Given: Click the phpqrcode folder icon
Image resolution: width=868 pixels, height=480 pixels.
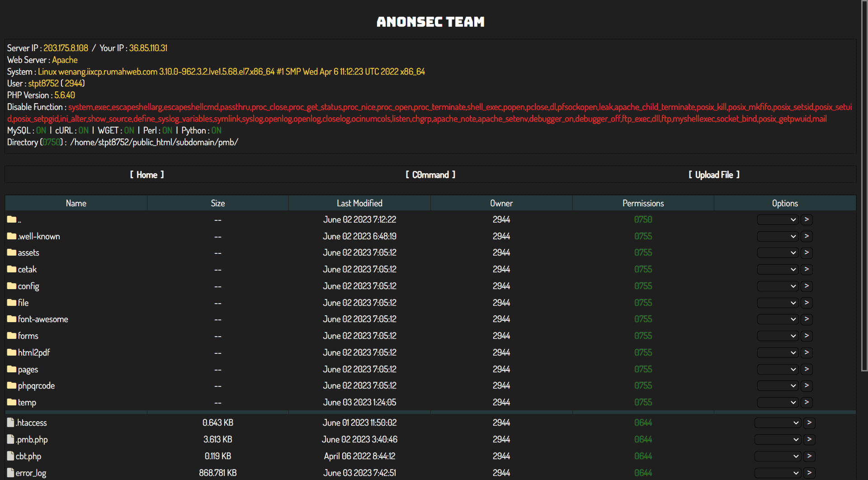Looking at the screenshot, I should [x=12, y=385].
